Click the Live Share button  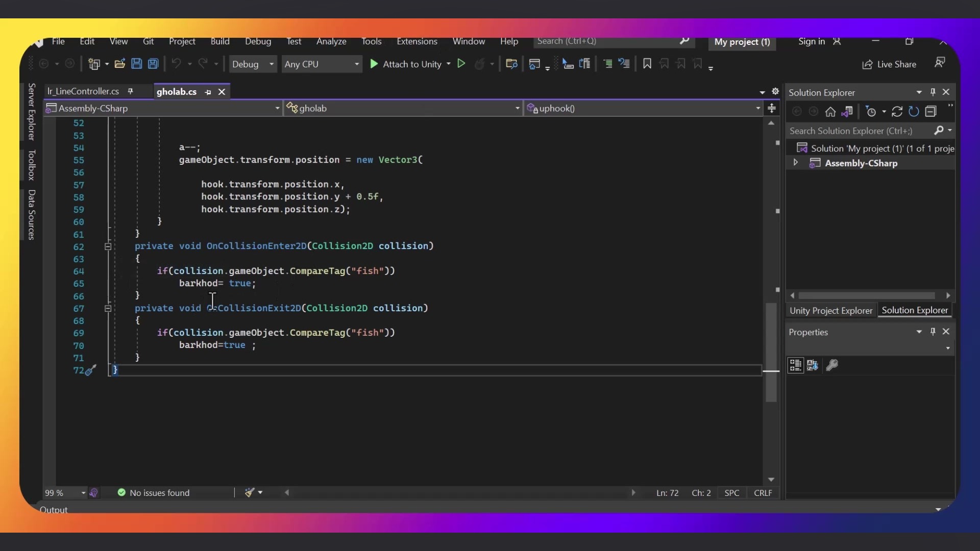point(889,64)
